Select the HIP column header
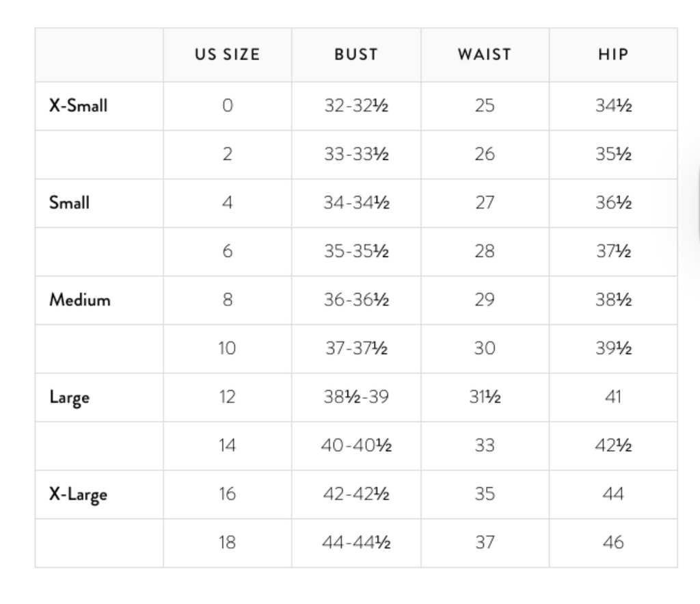The height and width of the screenshot is (604, 700). pos(613,55)
